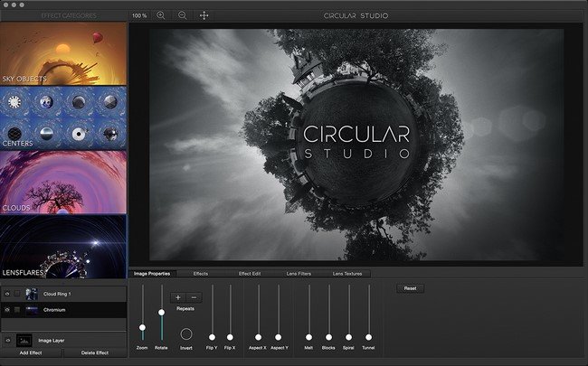588x366 pixels.
Task: Decrease repeats with the minus button
Action: (194, 297)
